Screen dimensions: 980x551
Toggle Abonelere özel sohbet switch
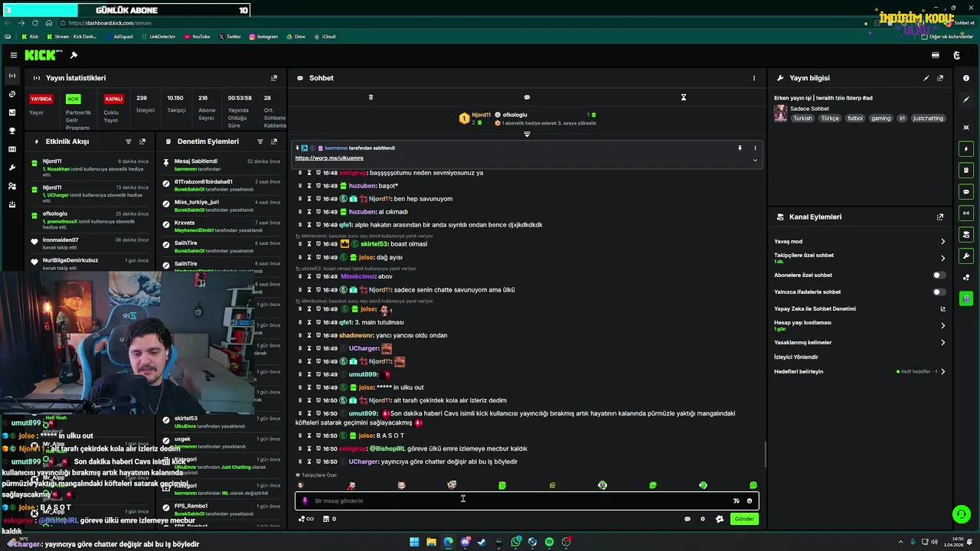(938, 275)
